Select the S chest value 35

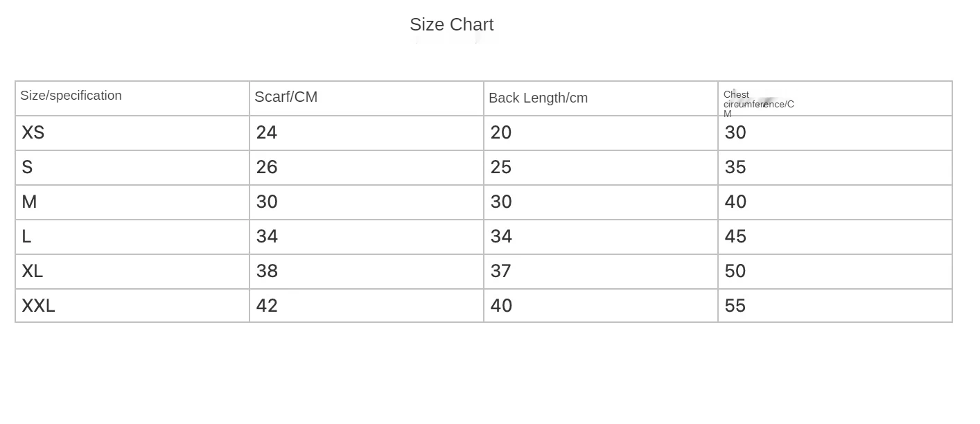coord(735,168)
